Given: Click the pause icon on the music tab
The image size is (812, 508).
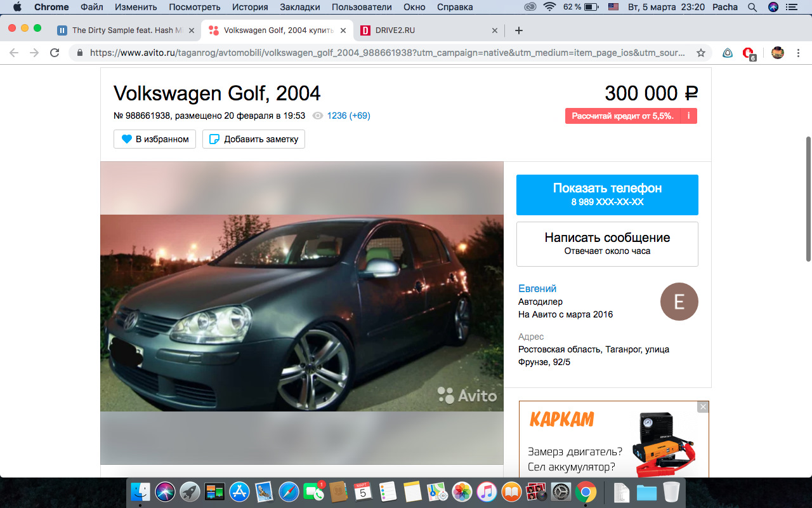Looking at the screenshot, I should pyautogui.click(x=62, y=30).
